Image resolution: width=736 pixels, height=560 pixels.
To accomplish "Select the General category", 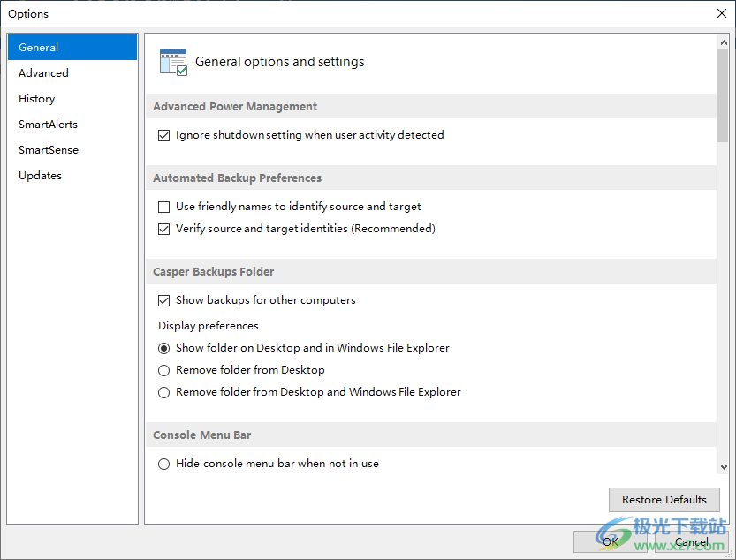I will click(x=39, y=48).
